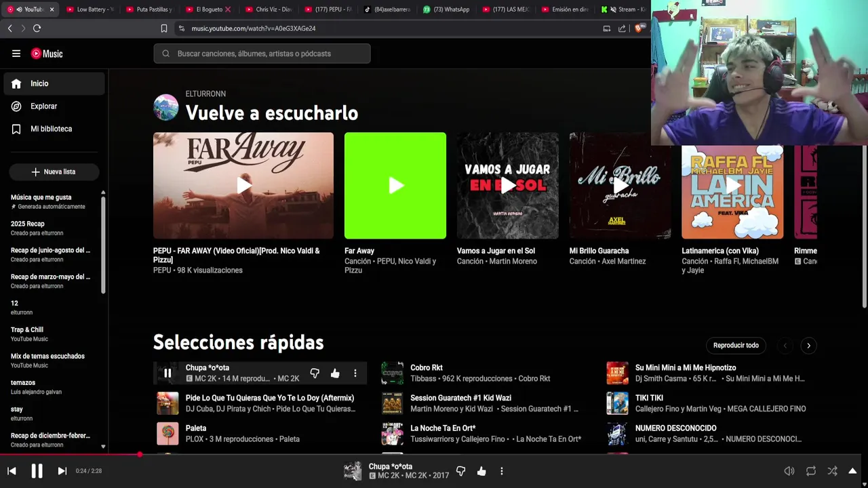Seek on the song progress bar
This screenshot has height=488, width=868.
(434, 454)
